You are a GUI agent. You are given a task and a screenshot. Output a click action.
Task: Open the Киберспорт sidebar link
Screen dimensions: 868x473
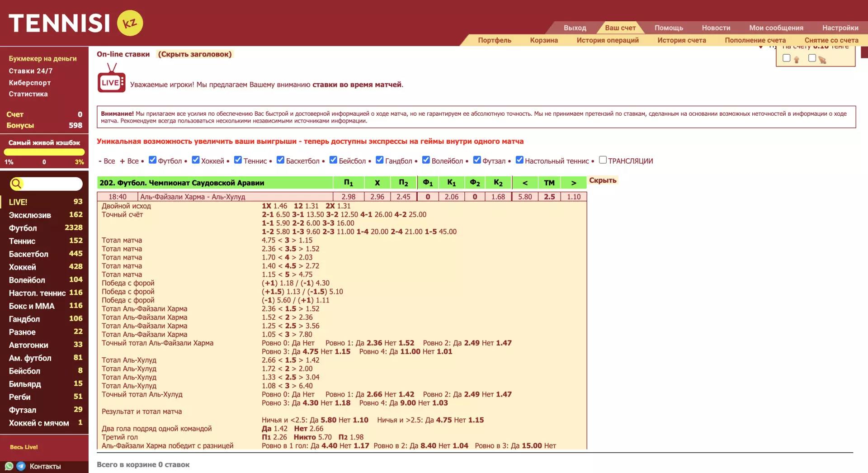tap(30, 83)
